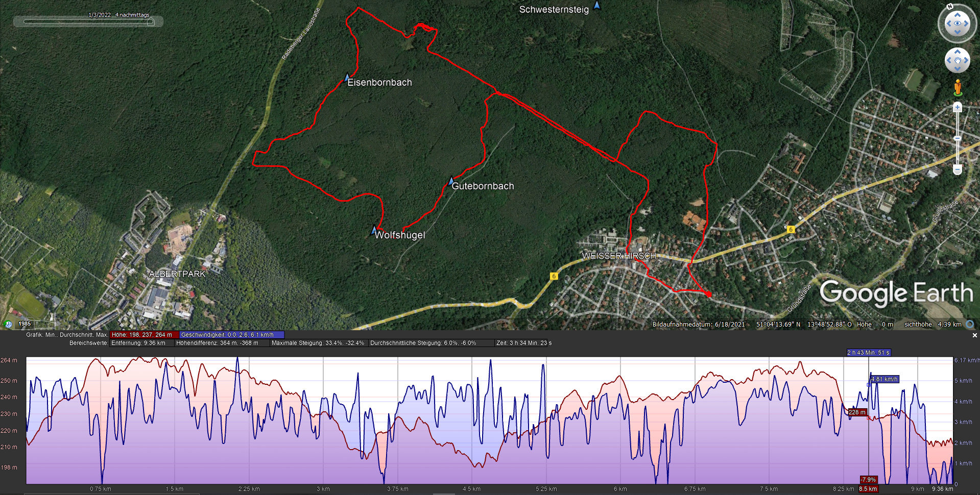Screen dimensions: 980x495
Task: Click the Gutebornbach placemark icon
Action: (x=451, y=181)
